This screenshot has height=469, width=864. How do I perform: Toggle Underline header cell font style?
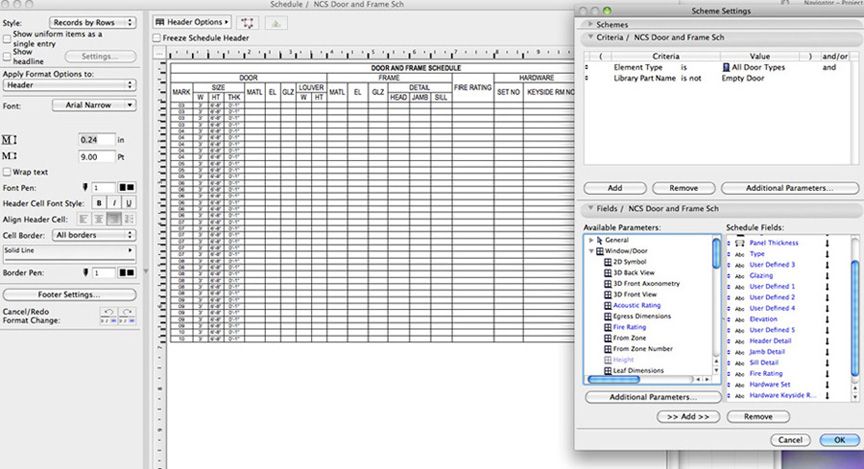[129, 203]
